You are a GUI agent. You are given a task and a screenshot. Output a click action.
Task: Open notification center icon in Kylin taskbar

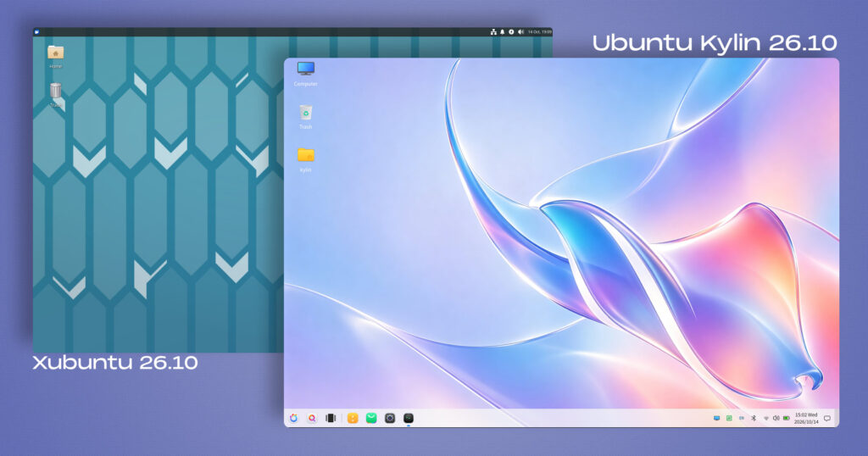pos(827,419)
